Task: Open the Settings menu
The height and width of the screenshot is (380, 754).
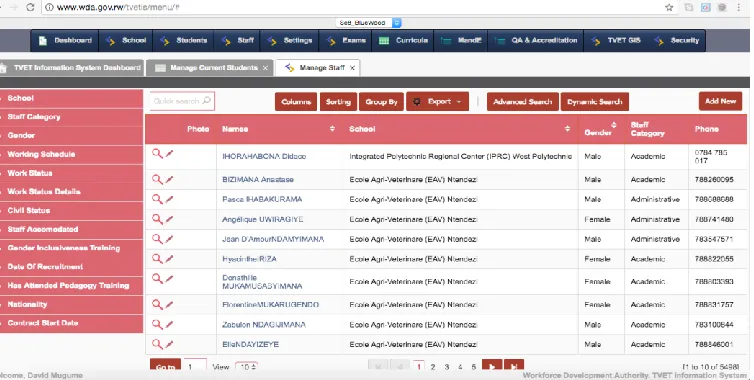Action: pyautogui.click(x=289, y=40)
